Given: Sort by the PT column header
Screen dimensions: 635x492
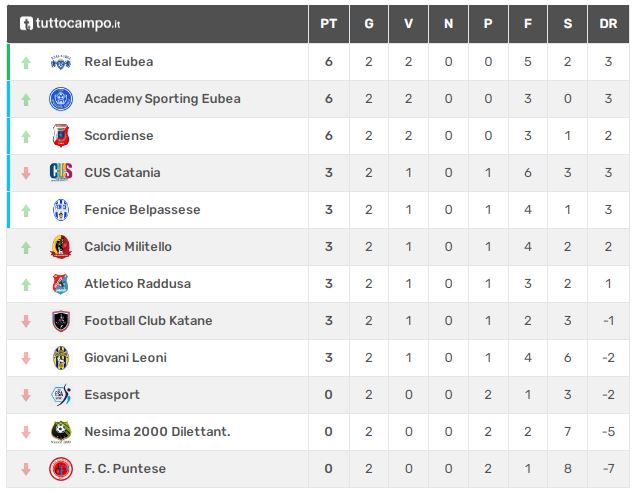Looking at the screenshot, I should point(328,23).
